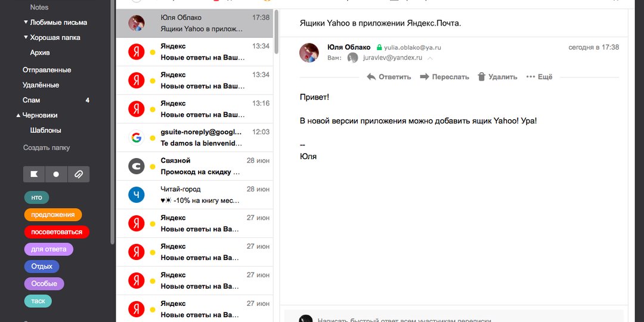The height and width of the screenshot is (322, 644).
Task: Collapse the Хорошая папка folder
Action: pos(26,38)
